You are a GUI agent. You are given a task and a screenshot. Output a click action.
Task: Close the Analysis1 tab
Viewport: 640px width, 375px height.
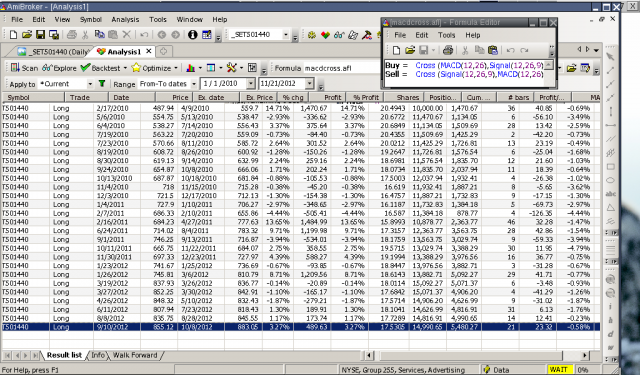[x=149, y=51]
